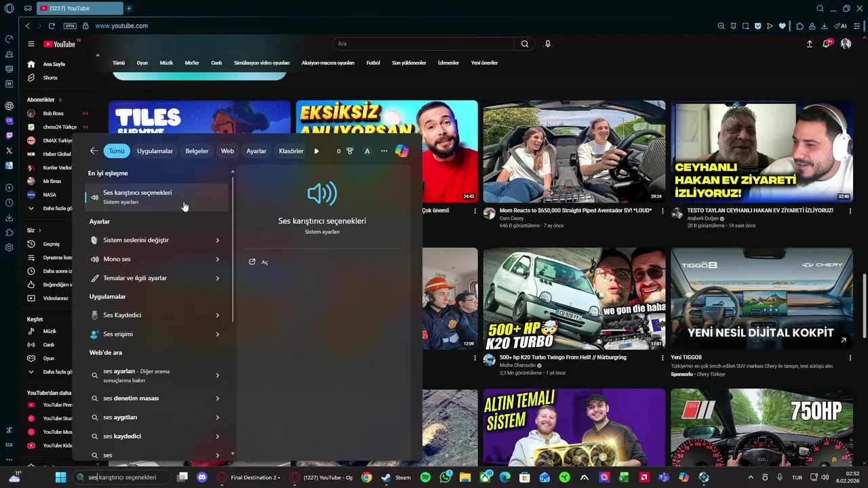
Task: Select Oyun category chip on YouTube
Action: coord(142,63)
